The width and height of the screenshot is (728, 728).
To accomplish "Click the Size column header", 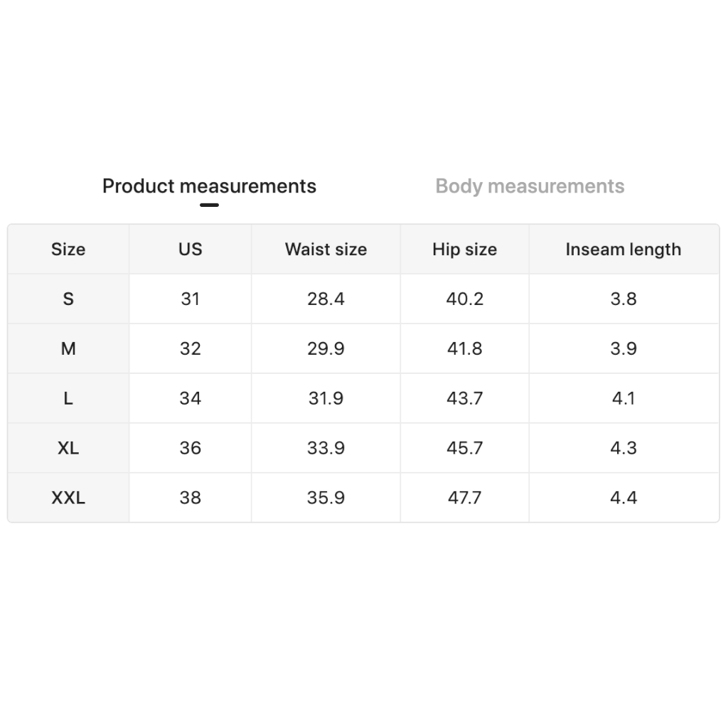I will (68, 250).
